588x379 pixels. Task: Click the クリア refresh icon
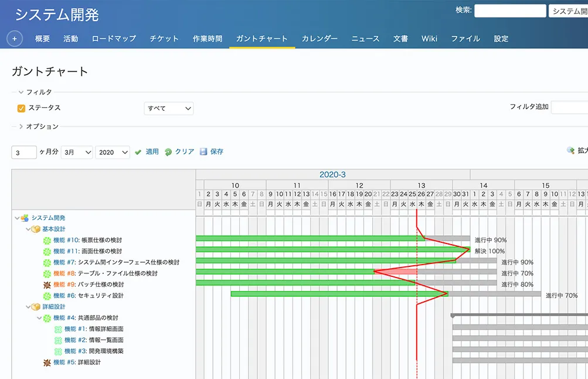[x=168, y=152]
